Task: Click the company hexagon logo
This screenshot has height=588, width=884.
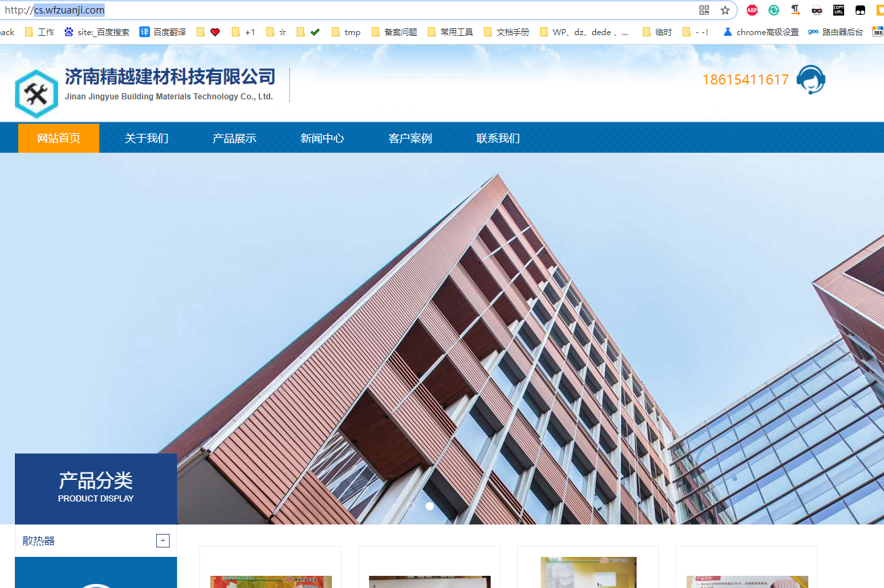Action: (36, 94)
